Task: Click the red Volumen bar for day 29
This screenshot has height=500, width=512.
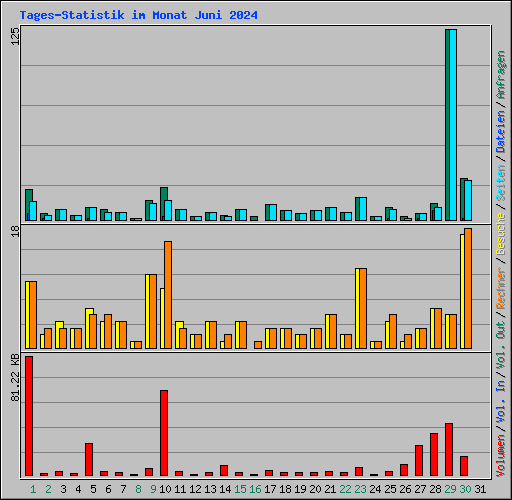Action: click(x=449, y=449)
